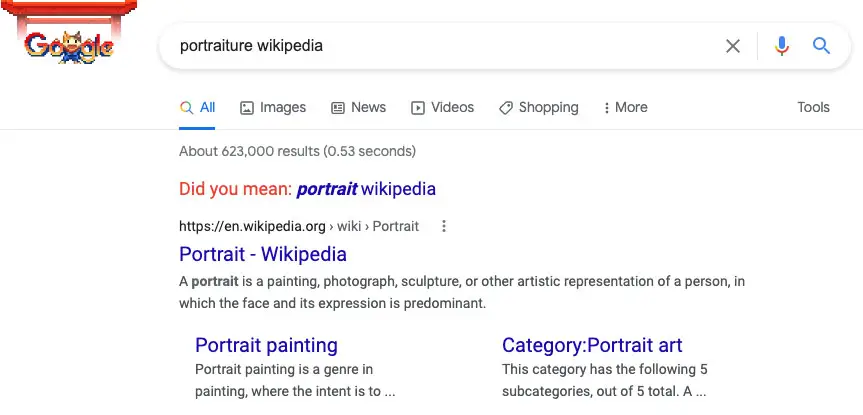
Task: Open the Portrait painting sublink
Action: [x=266, y=345]
